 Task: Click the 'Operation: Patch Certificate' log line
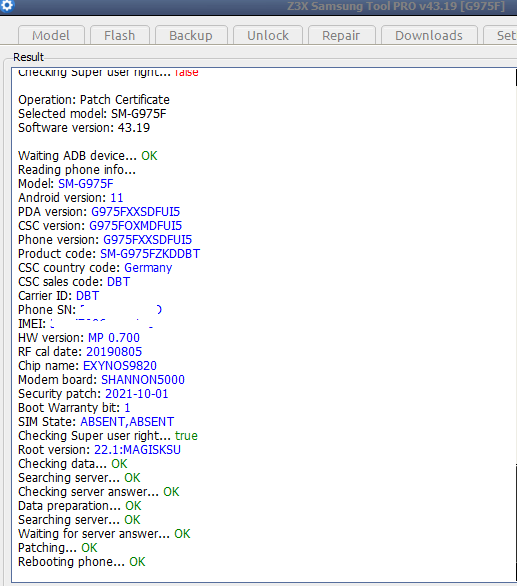[94, 100]
